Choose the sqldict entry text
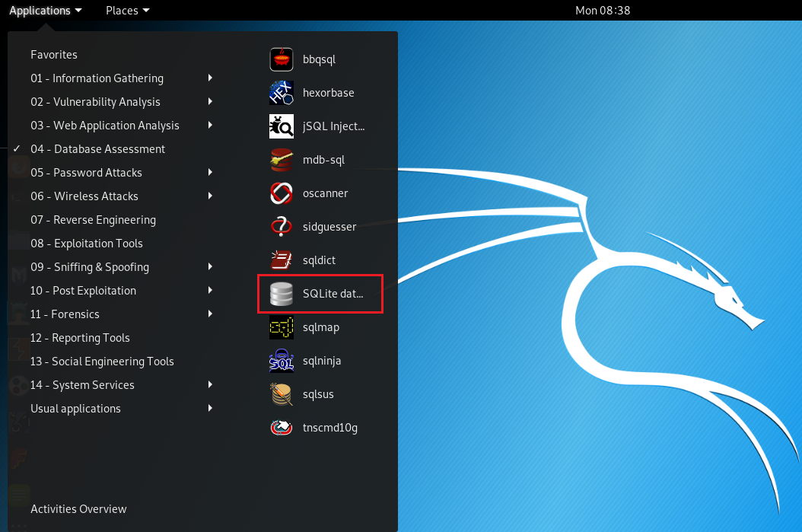The width and height of the screenshot is (802, 532). click(x=319, y=260)
